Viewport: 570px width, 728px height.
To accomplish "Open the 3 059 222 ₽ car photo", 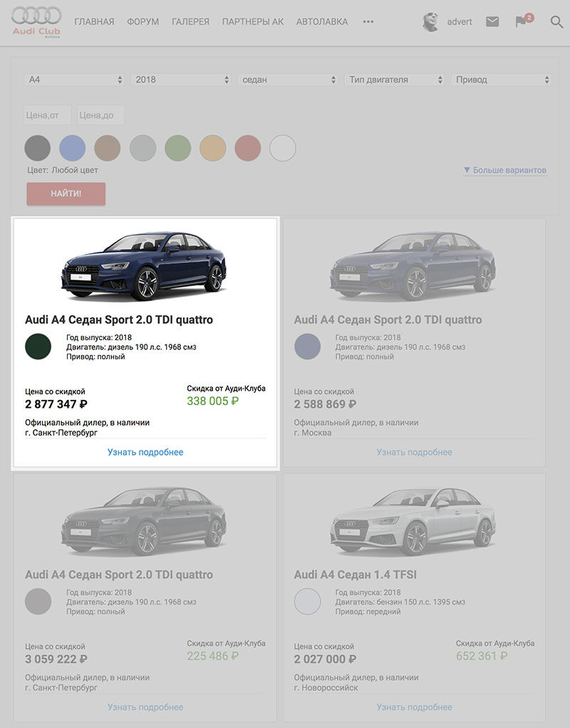I will click(x=144, y=521).
